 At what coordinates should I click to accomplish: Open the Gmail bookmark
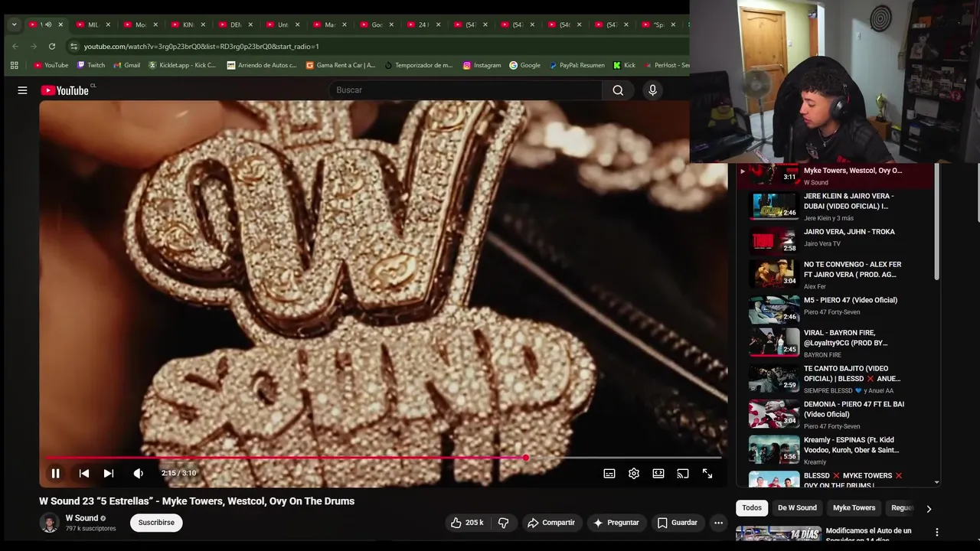pos(126,65)
